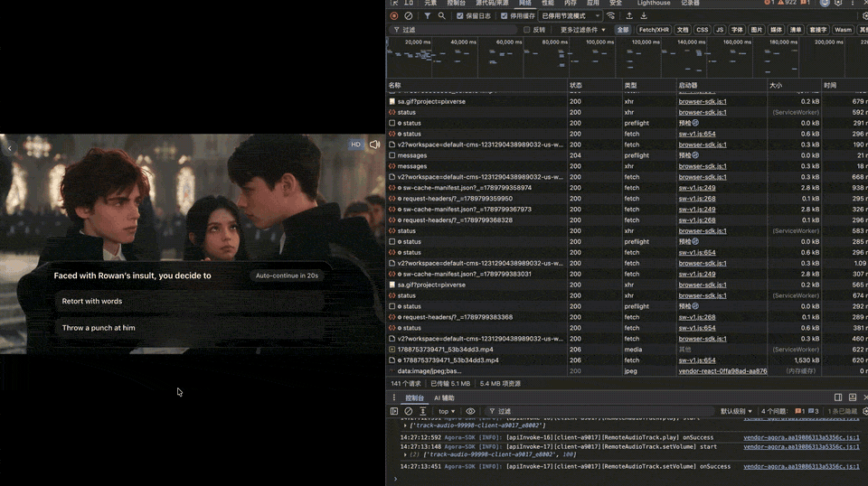Open 更多过滤条件 dropdown
This screenshot has height=486, width=868.
[x=583, y=30]
